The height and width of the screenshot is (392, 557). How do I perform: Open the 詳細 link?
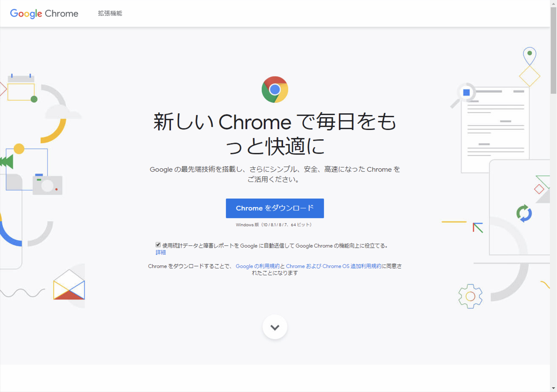(x=161, y=252)
